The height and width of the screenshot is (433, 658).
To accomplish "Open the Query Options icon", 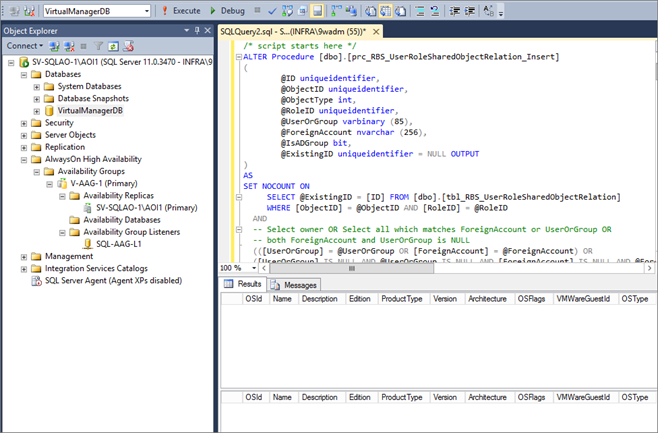I will point(303,11).
